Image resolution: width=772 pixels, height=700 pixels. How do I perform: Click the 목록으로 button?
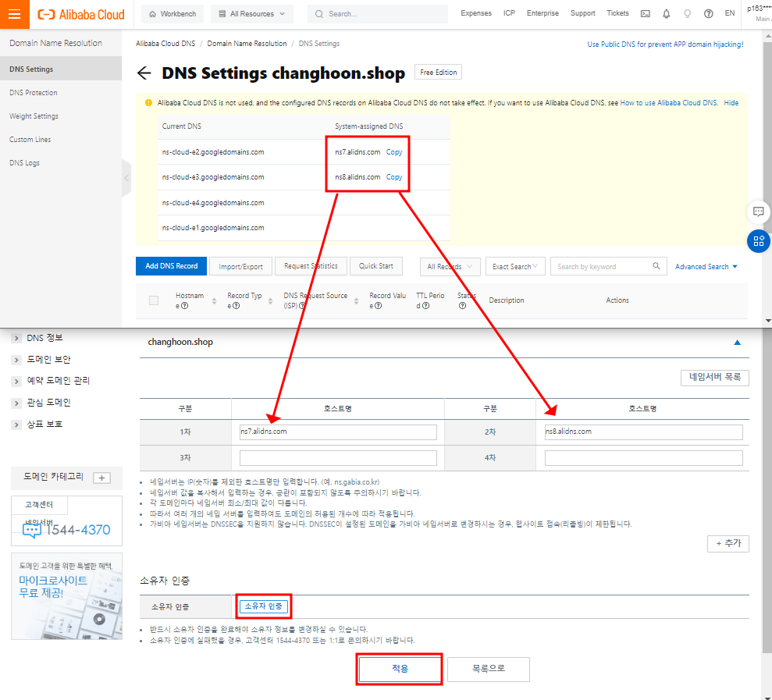(489, 669)
